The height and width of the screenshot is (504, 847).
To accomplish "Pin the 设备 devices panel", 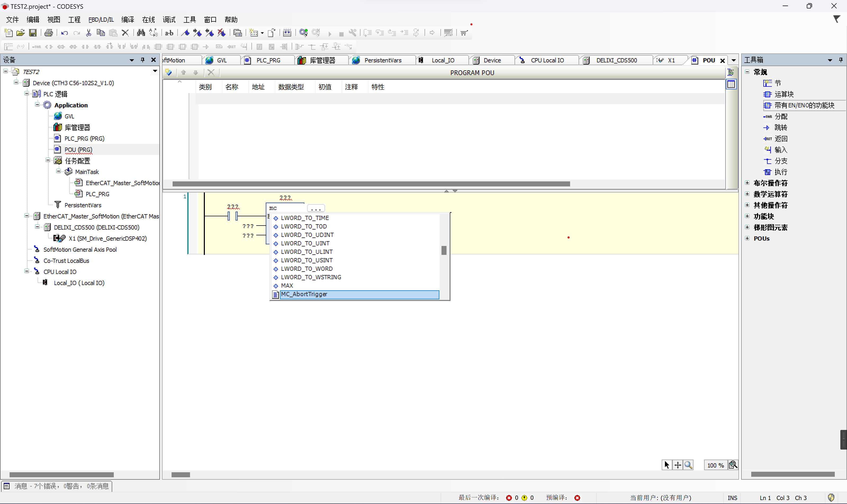I will point(142,60).
